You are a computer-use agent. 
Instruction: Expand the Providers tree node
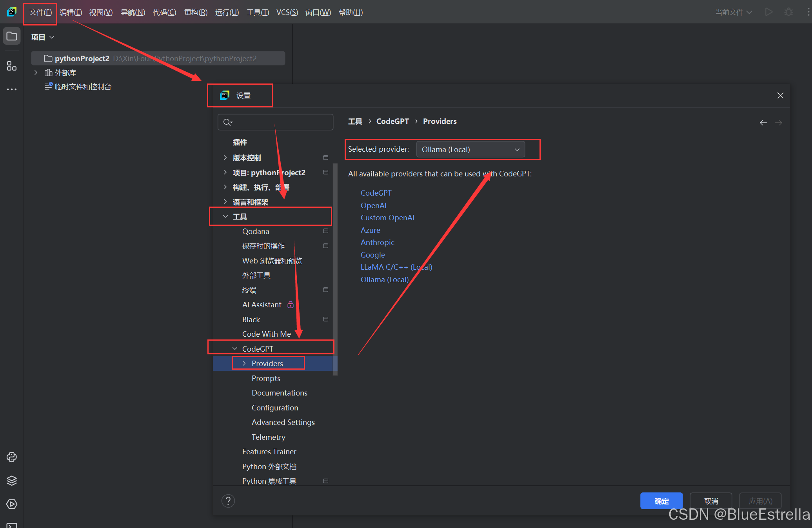[x=244, y=363]
